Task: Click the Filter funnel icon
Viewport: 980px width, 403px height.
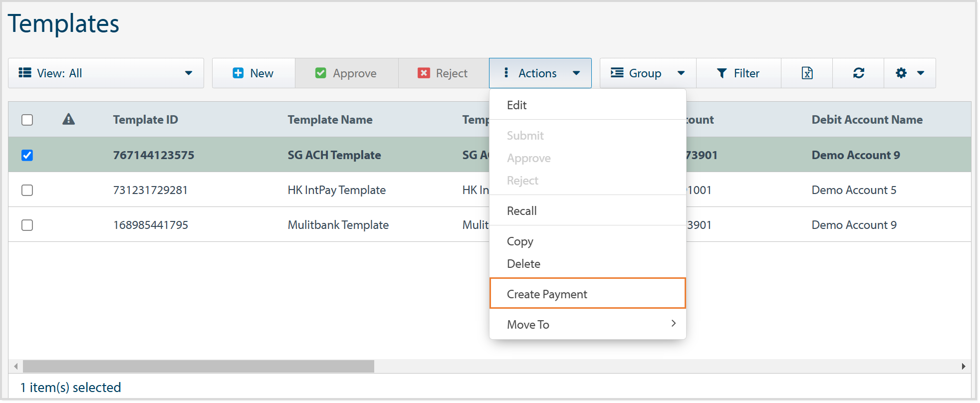Action: pyautogui.click(x=721, y=73)
